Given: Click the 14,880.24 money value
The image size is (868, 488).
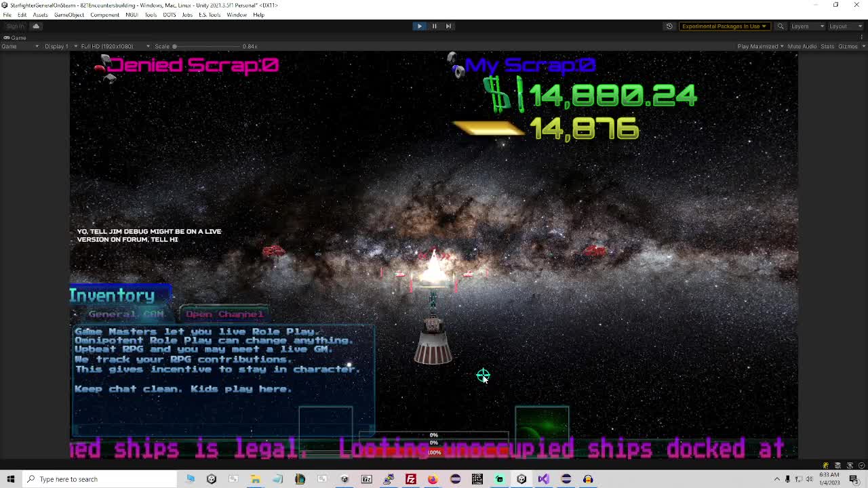Looking at the screenshot, I should 612,95.
